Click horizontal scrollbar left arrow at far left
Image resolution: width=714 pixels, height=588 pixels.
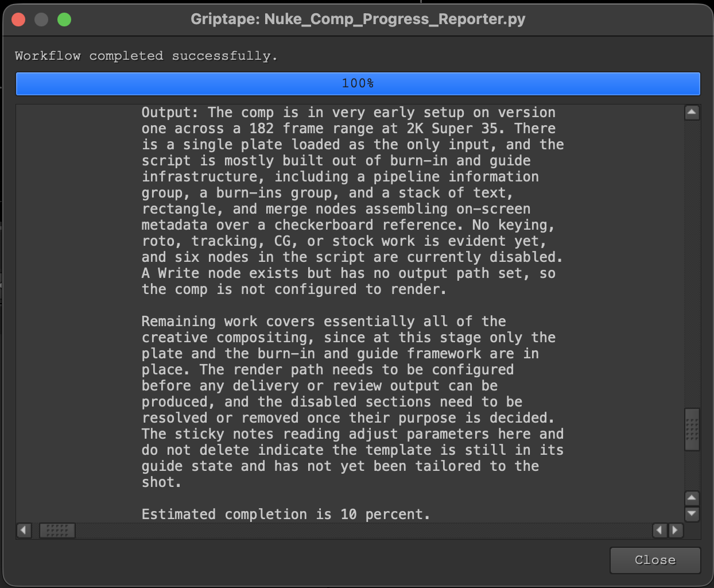click(x=24, y=530)
